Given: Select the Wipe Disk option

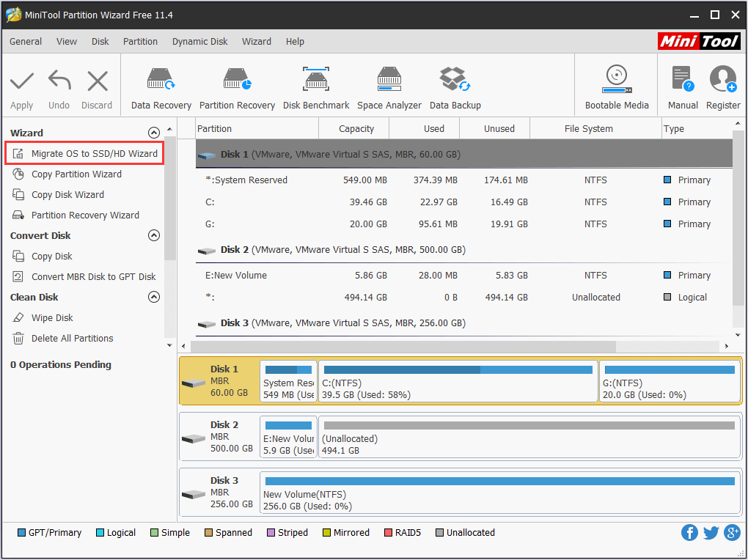Looking at the screenshot, I should pos(52,317).
